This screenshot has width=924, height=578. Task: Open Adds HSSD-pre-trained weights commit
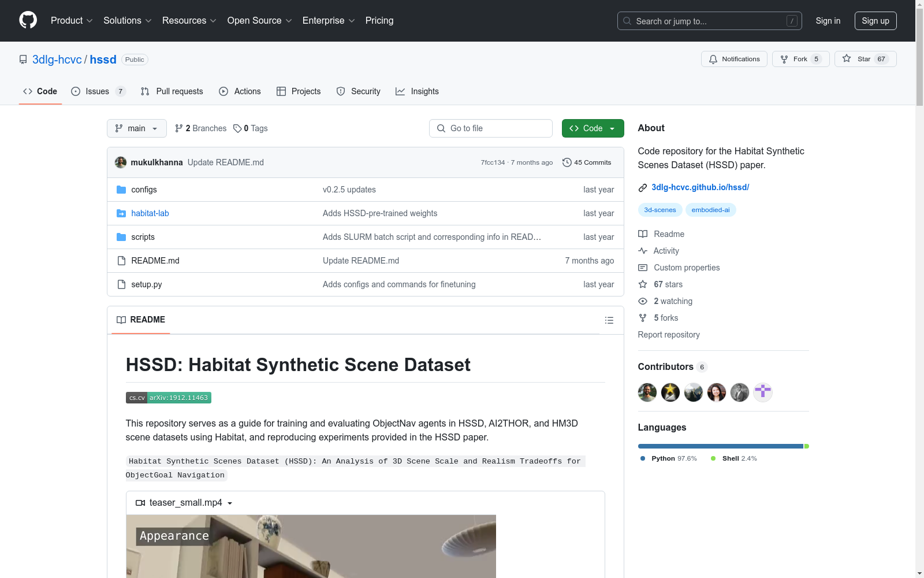[x=380, y=213]
